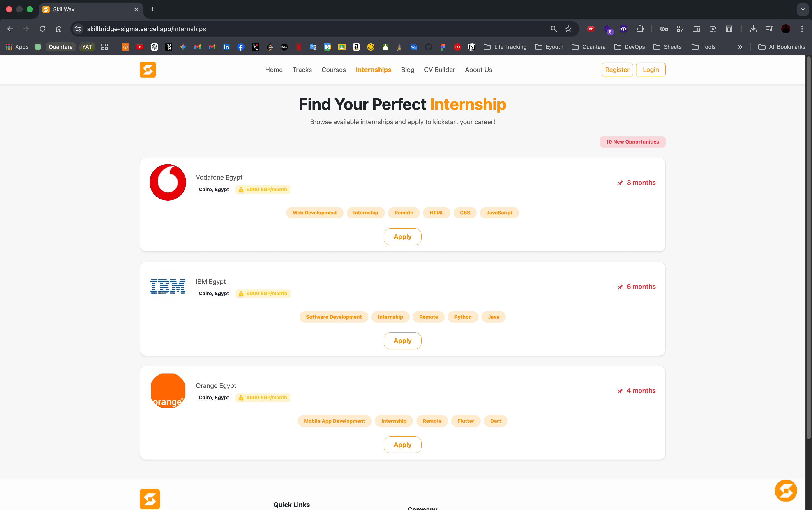The image size is (812, 510).
Task: Expand the bookmarks overflow chevron
Action: (740, 47)
